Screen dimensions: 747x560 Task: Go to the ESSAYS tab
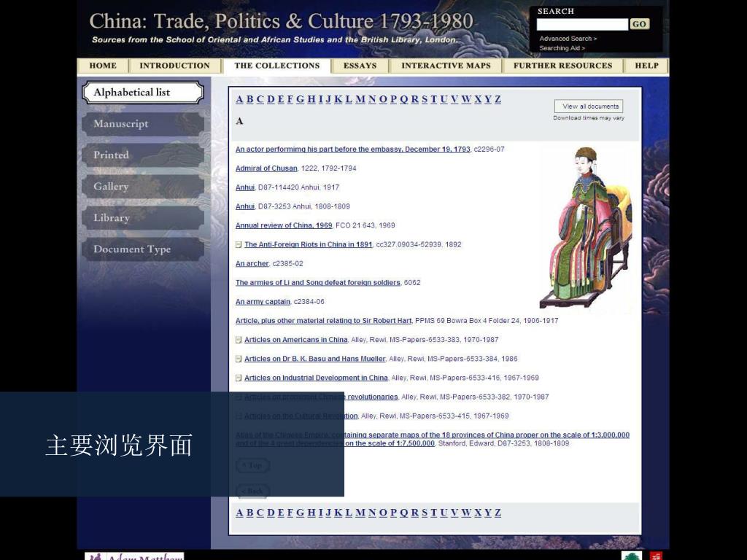360,66
